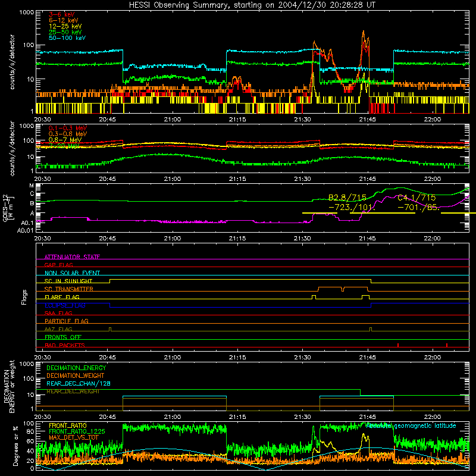
Task: Click the green FRONT_RATIO_1225 legend label
Action: click(x=77, y=431)
